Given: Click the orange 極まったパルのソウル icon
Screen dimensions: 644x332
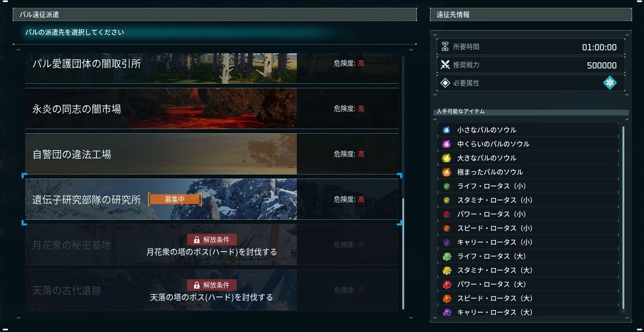Looking at the screenshot, I should (x=446, y=172).
